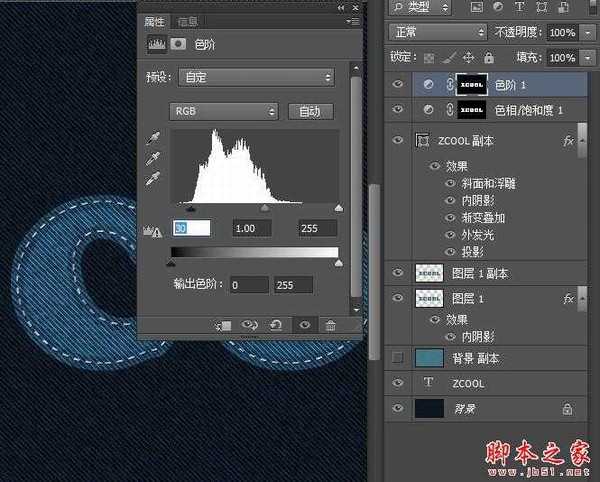Click the input midtone gray slider
This screenshot has width=600, height=482.
click(264, 208)
